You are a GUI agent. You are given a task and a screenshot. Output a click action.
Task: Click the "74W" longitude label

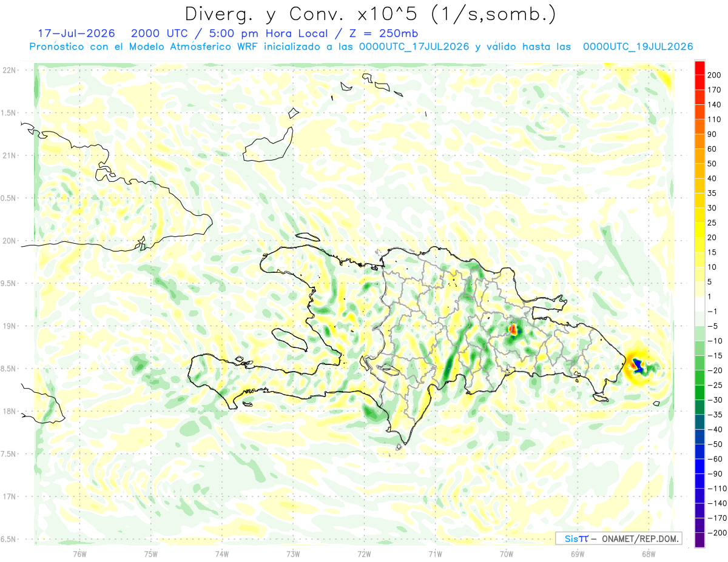(222, 554)
